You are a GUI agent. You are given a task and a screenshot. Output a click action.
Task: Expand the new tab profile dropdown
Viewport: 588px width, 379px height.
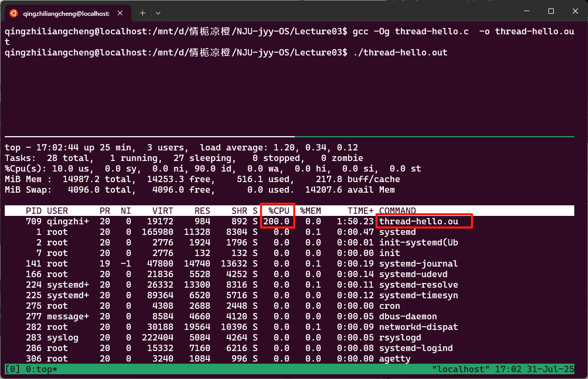tap(158, 13)
